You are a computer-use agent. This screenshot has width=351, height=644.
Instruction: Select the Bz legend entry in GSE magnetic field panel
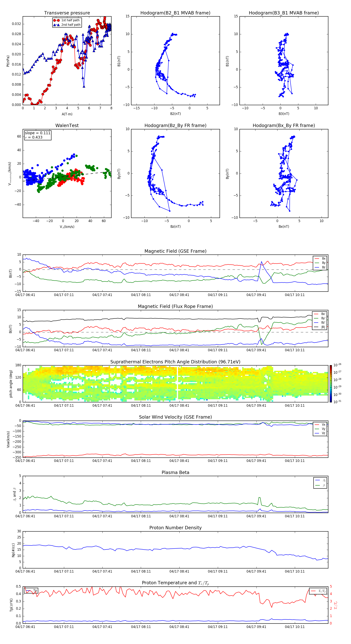(x=320, y=267)
